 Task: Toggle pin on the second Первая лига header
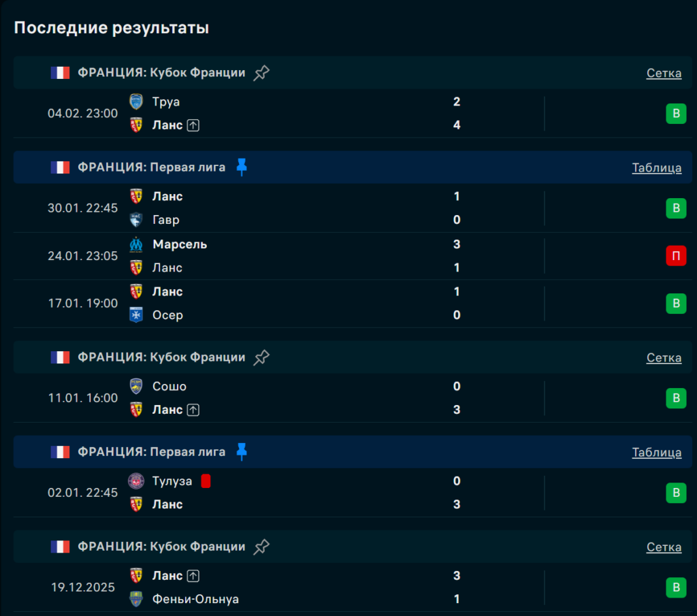[x=242, y=451]
